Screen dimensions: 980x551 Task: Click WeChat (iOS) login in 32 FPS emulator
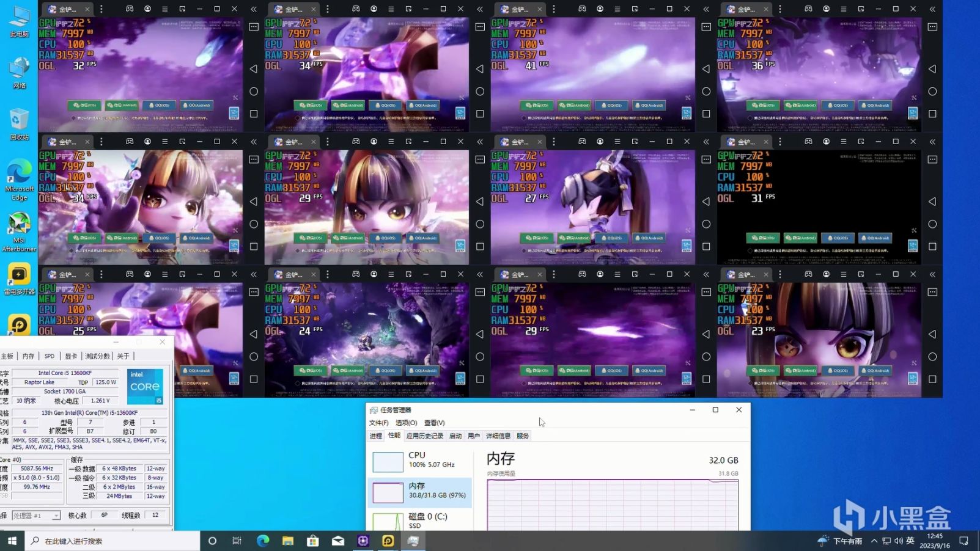pos(85,105)
